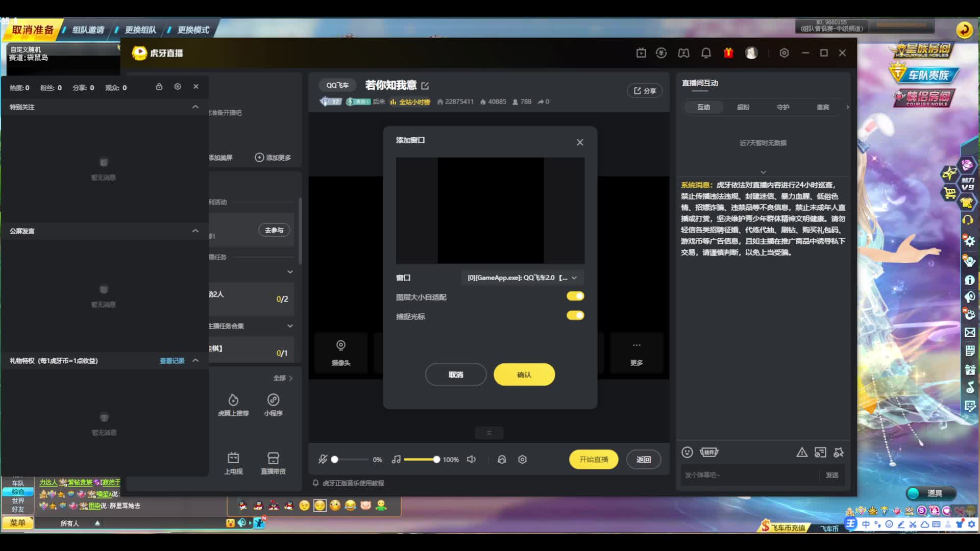Switch to the 守护 tab
The height and width of the screenshot is (551, 980).
(783, 107)
